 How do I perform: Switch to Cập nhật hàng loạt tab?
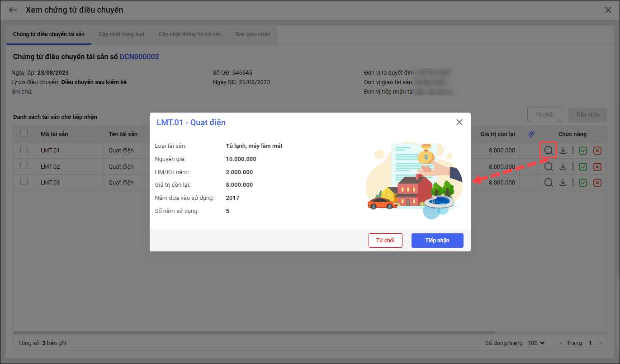point(122,34)
